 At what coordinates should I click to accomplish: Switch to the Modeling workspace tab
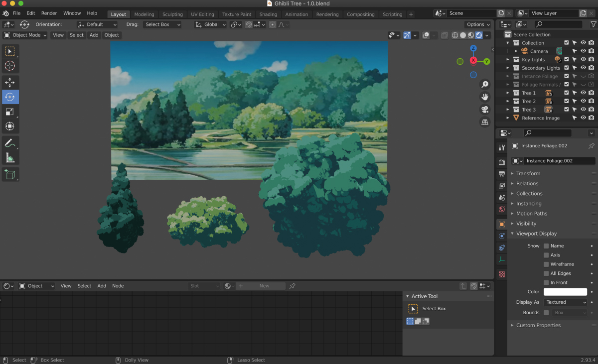point(144,14)
